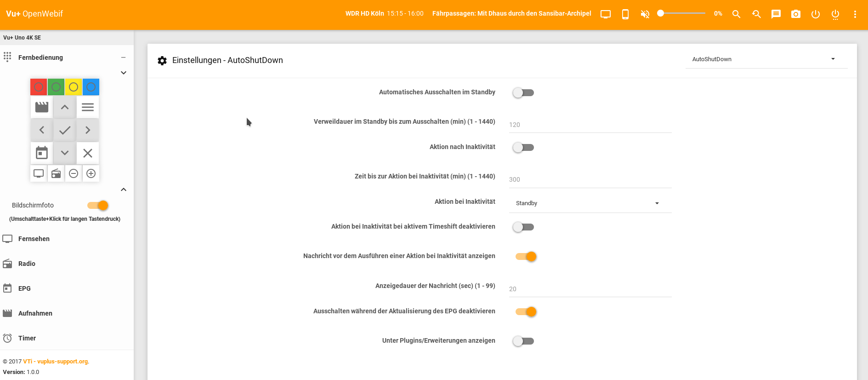Click the remote left arrow button

tap(42, 130)
